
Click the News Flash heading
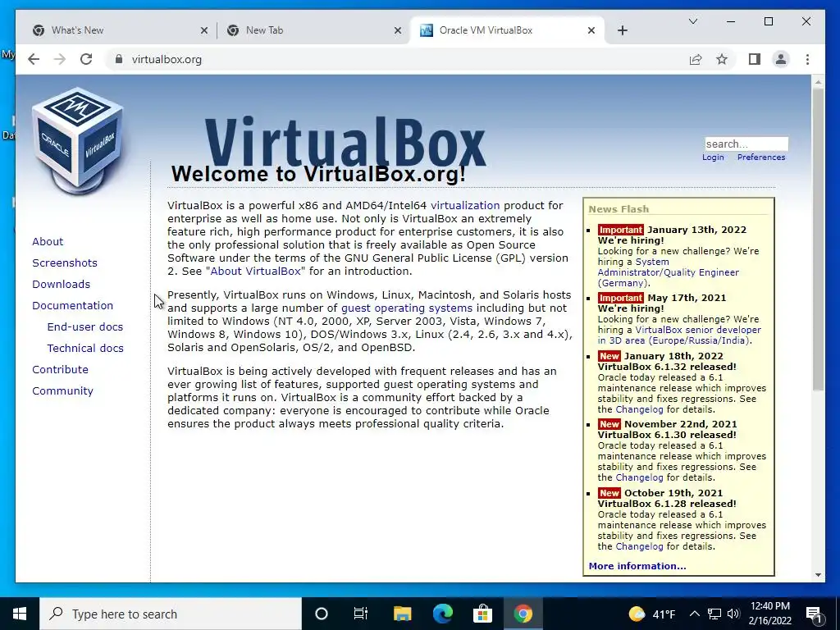619,209
